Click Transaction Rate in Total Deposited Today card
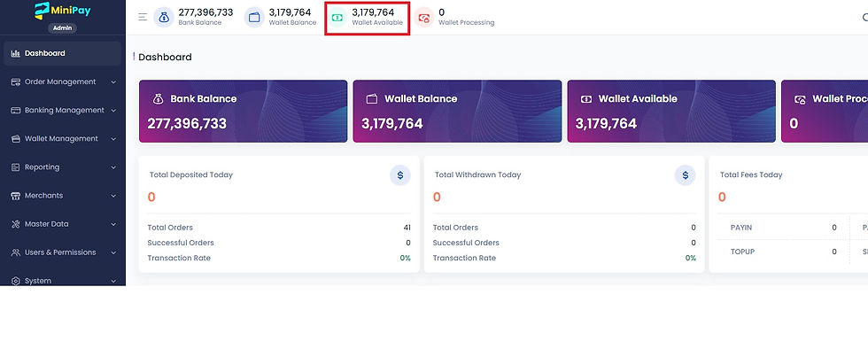868x341 pixels. click(179, 258)
